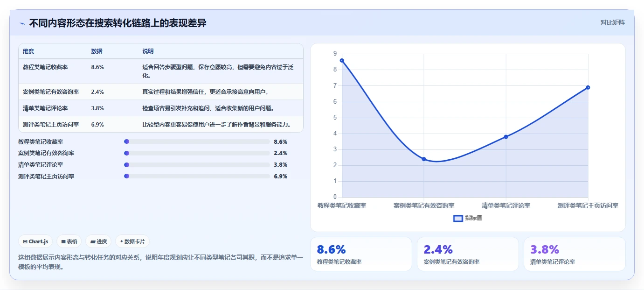Click the 6.9% value beside the progress bar
The image size is (644, 290).
pos(281,177)
